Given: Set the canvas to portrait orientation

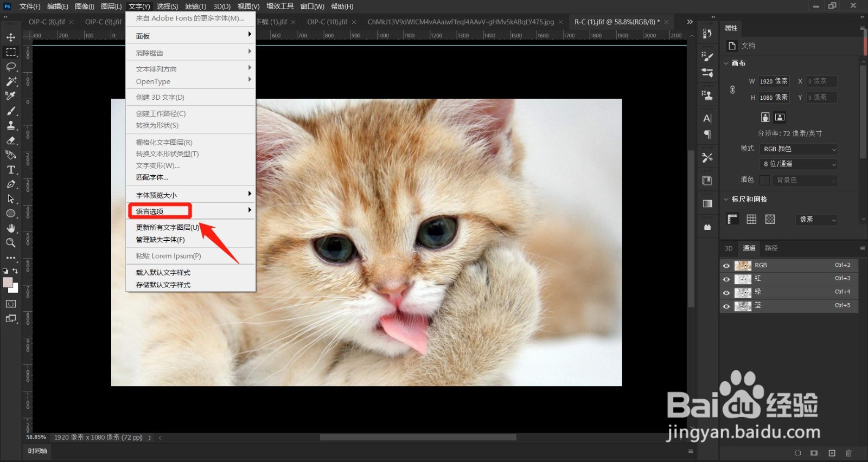Looking at the screenshot, I should click(x=765, y=117).
